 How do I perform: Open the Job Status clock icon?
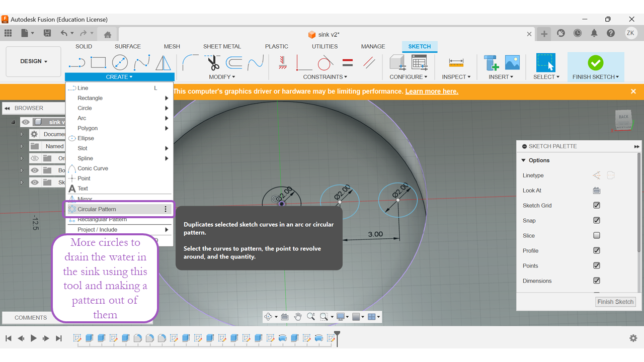578,33
